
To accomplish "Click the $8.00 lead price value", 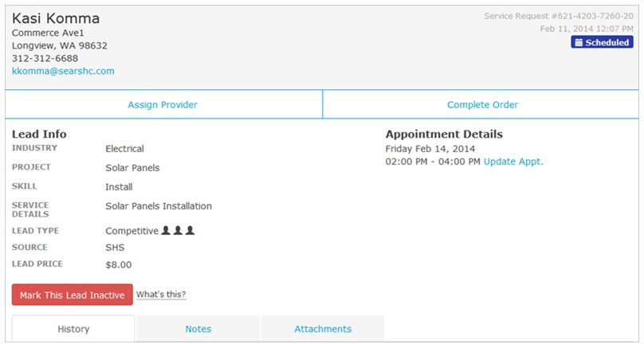I will pos(119,264).
